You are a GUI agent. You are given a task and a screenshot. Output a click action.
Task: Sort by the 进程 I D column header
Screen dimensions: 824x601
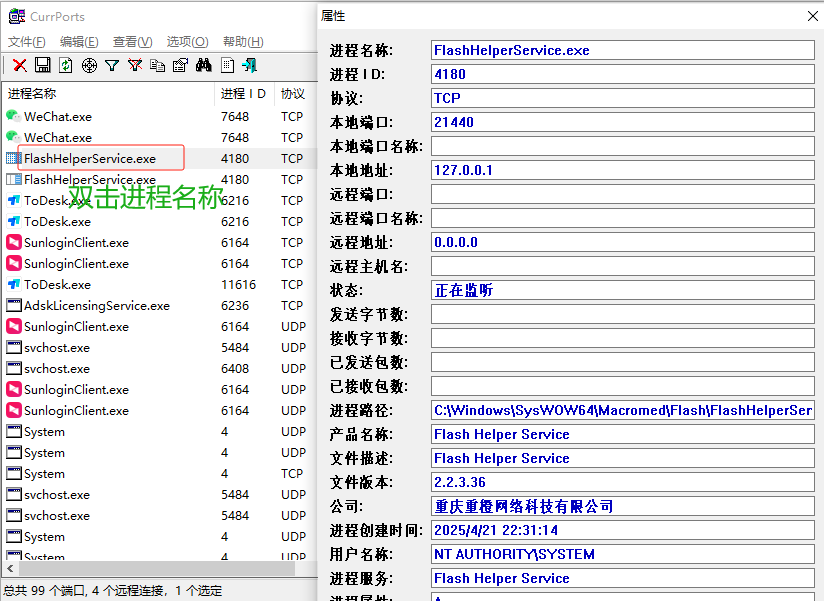[244, 94]
